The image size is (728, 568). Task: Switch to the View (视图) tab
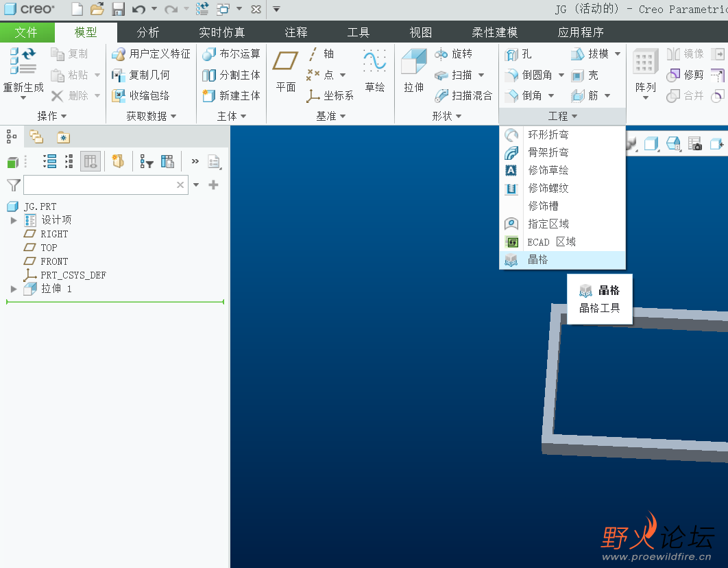[x=421, y=32]
